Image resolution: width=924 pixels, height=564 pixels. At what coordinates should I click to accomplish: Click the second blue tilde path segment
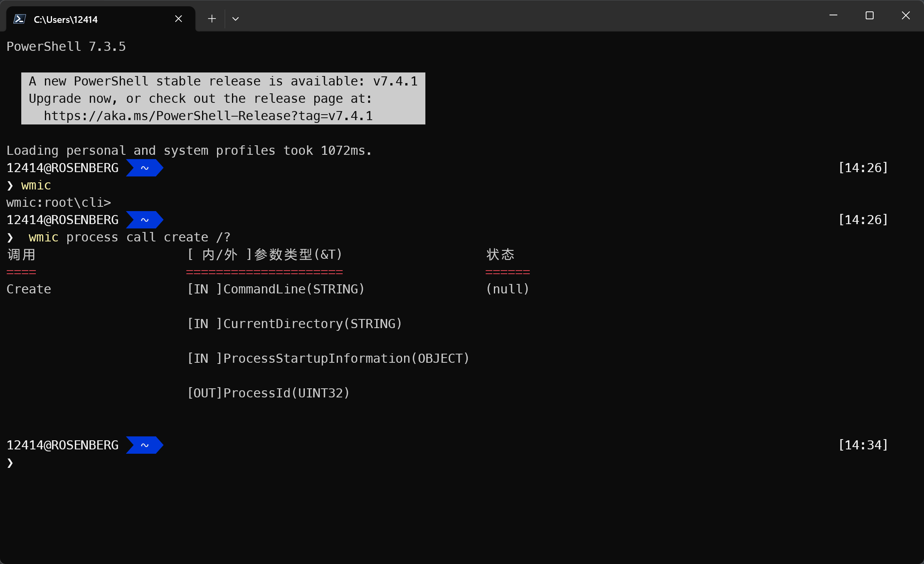145,220
